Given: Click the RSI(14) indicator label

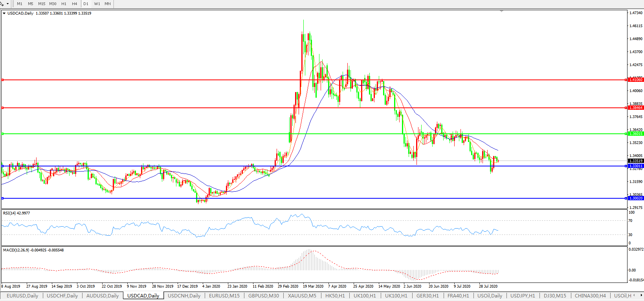Looking at the screenshot, I should click(x=16, y=213).
